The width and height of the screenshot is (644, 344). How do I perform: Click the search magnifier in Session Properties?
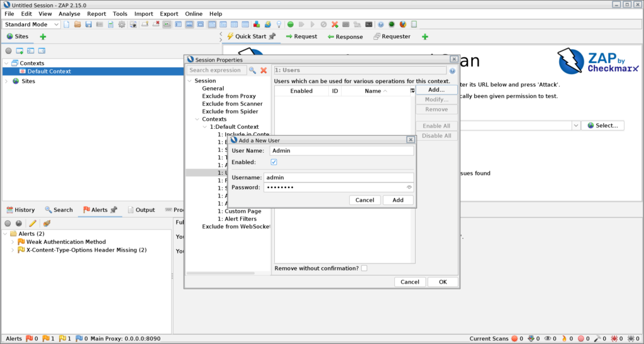253,70
